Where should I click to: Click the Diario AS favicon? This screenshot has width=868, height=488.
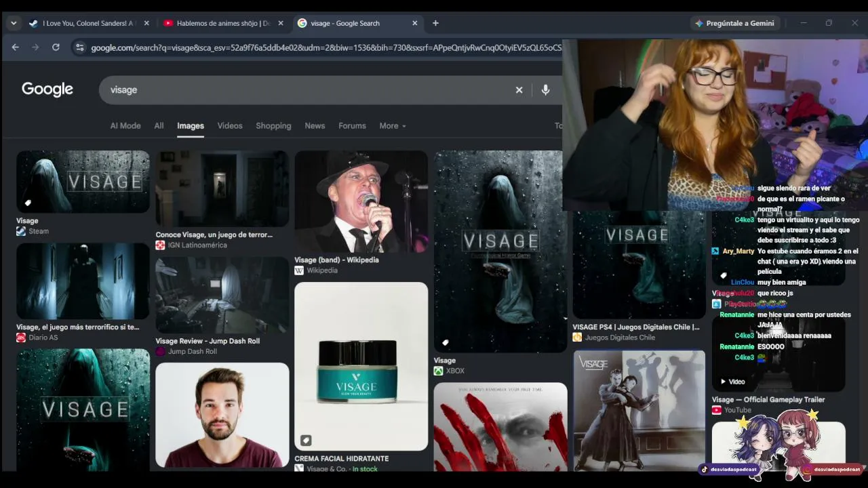click(21, 338)
